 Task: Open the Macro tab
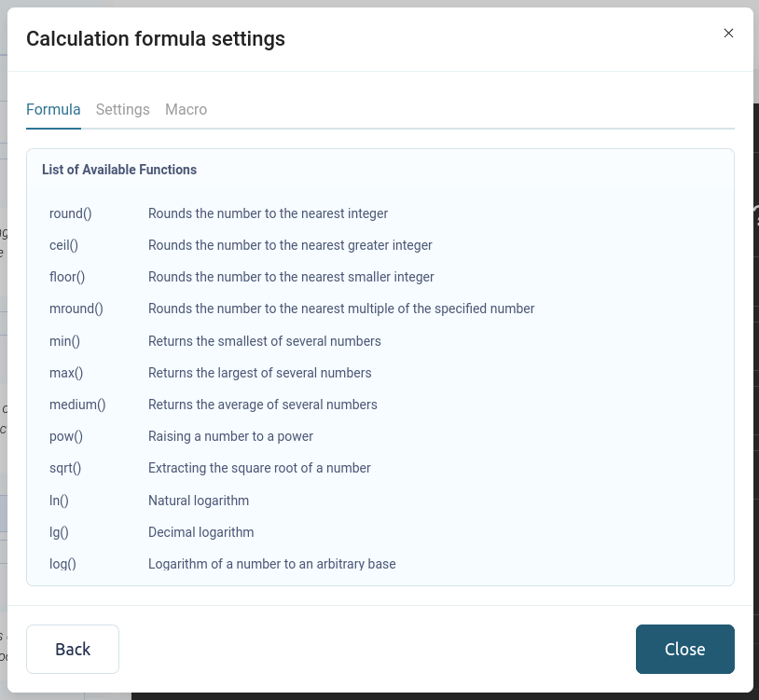(x=186, y=109)
